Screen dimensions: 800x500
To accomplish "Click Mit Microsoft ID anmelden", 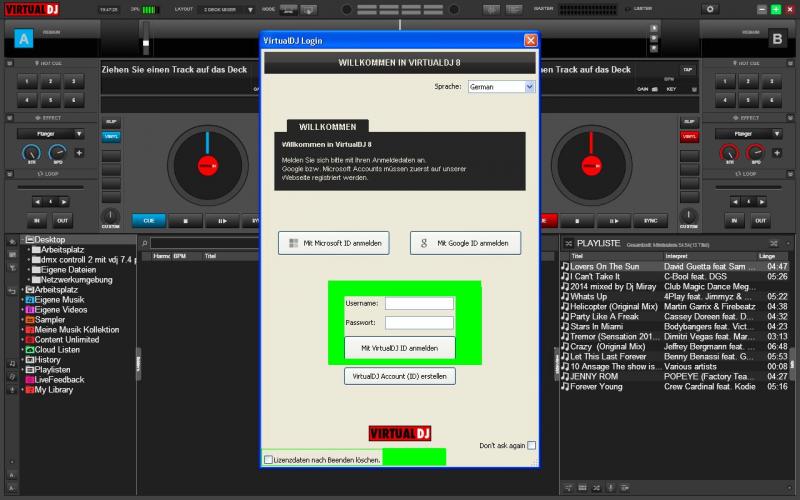I will click(x=334, y=243).
